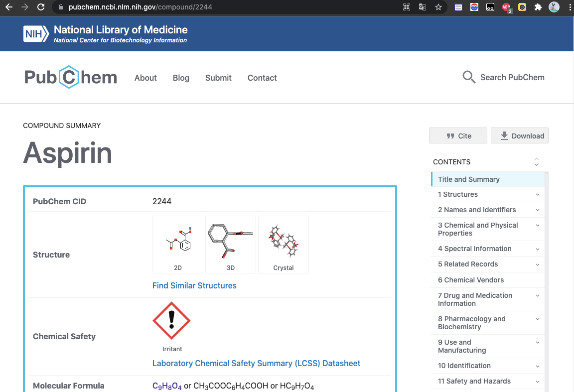The image size is (574, 392).
Task: Navigate back with the browser arrow
Action: [x=8, y=7]
